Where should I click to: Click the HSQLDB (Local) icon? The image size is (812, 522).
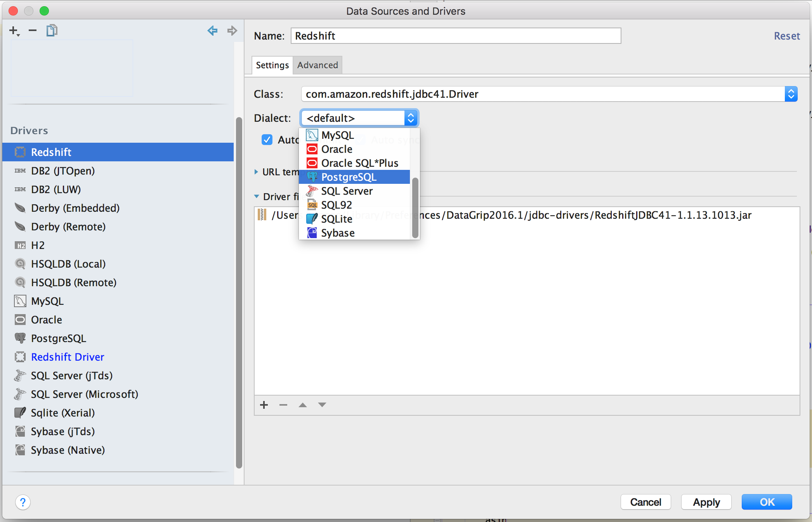[x=20, y=264]
